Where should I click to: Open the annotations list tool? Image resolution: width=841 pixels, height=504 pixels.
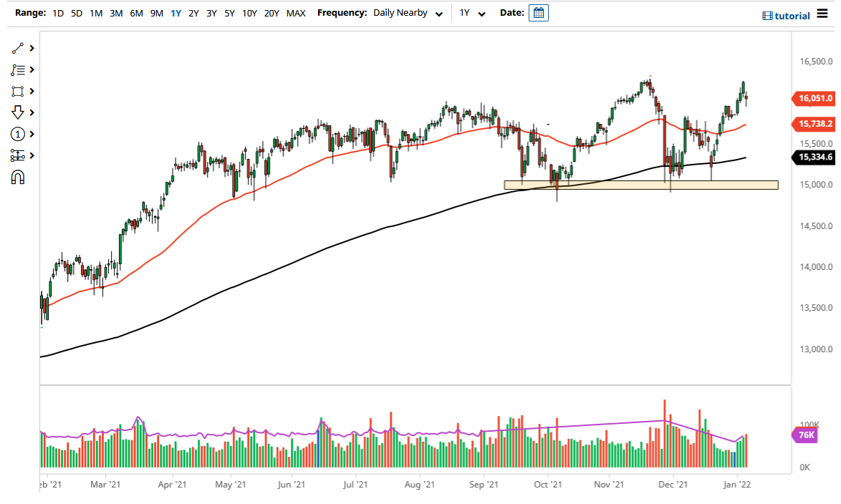(x=17, y=69)
